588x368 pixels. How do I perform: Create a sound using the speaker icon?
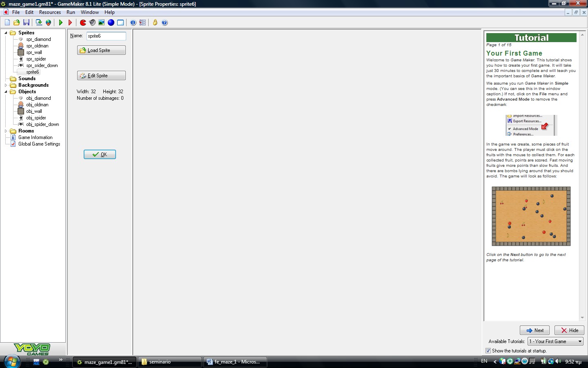(x=92, y=22)
